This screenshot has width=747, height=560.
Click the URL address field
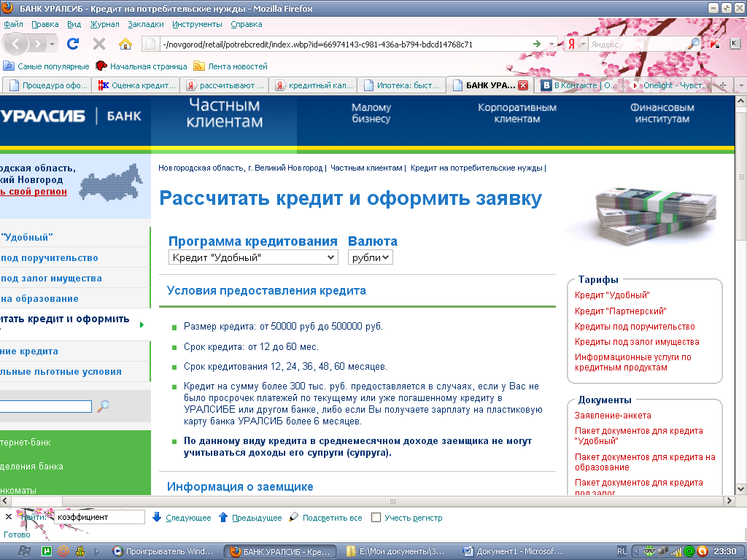(345, 44)
